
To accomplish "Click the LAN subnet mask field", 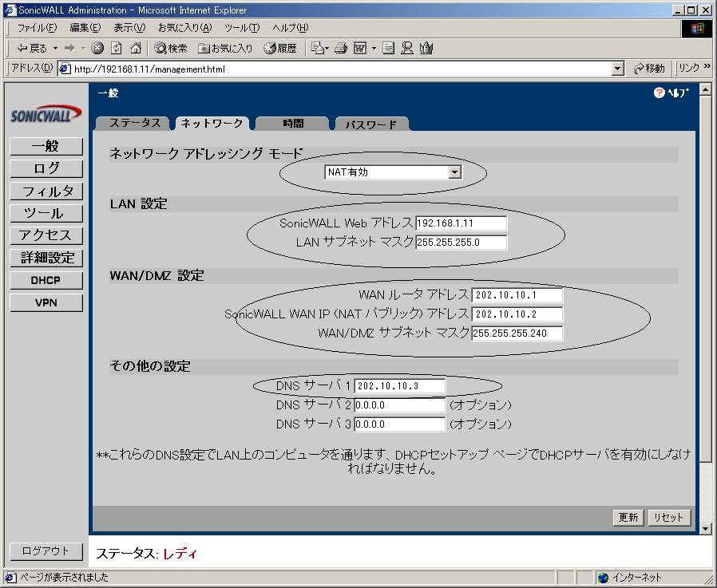I will (x=461, y=243).
